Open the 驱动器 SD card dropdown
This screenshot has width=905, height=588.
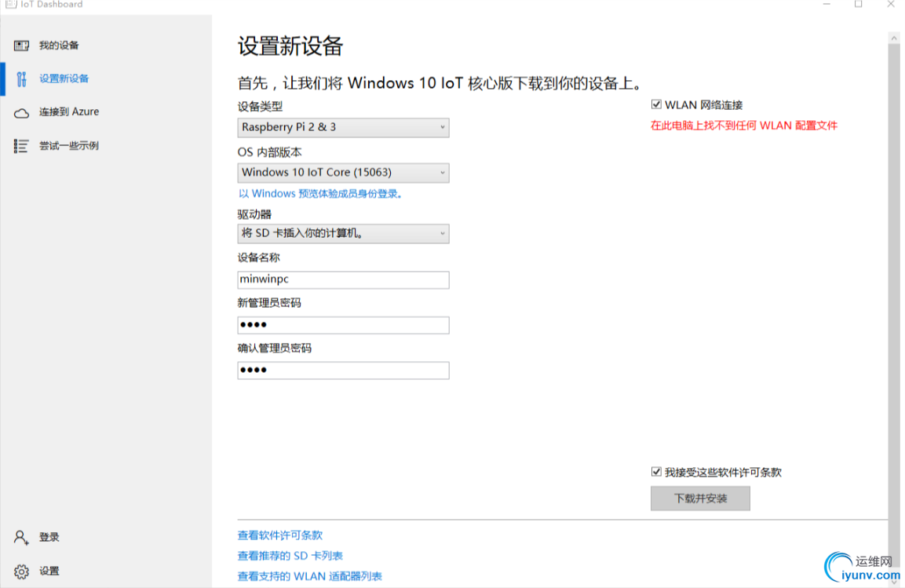[x=343, y=234]
